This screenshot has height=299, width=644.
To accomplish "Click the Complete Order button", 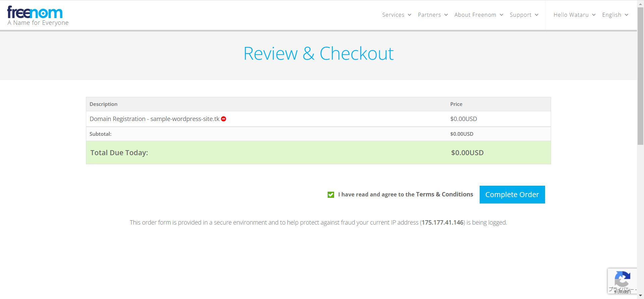I will tap(512, 195).
